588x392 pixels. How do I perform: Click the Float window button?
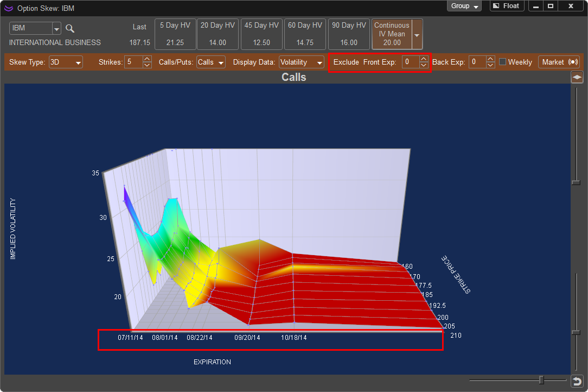[507, 6]
